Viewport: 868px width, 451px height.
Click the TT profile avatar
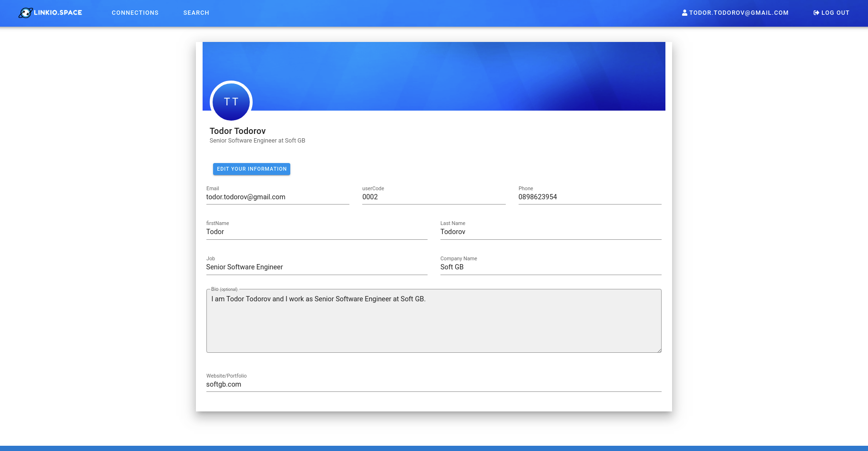tap(231, 102)
